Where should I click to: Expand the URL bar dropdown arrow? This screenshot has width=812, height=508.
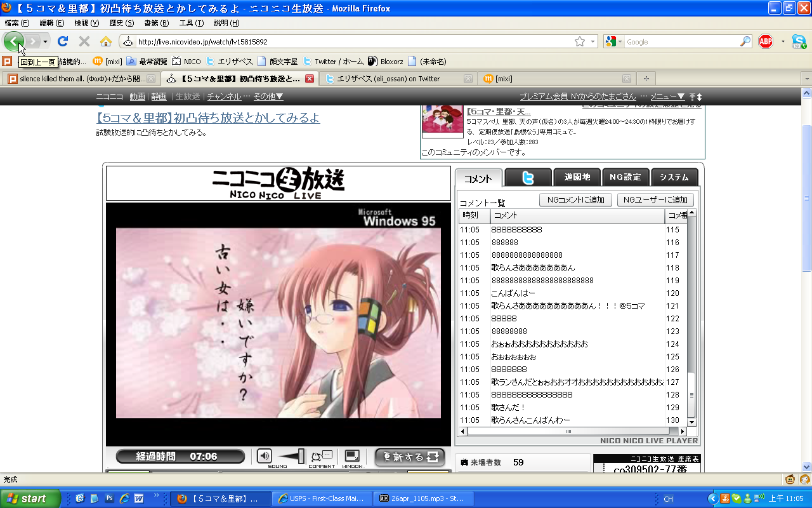point(593,42)
